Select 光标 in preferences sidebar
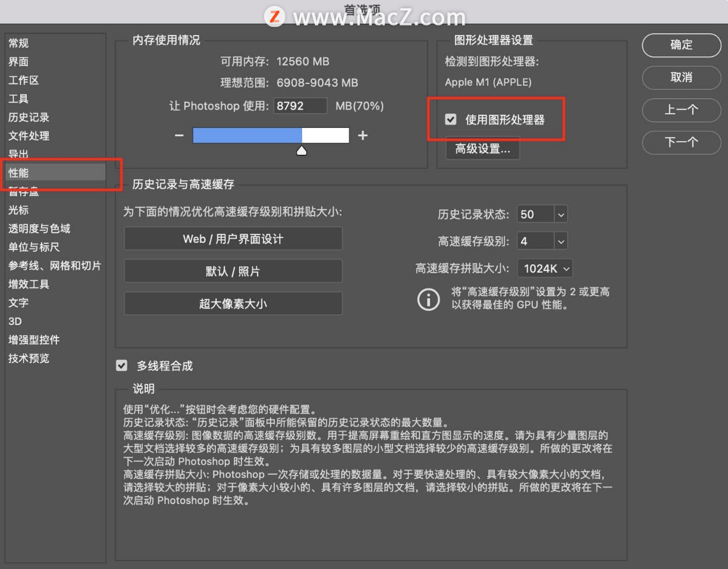The image size is (728, 569). [x=18, y=210]
